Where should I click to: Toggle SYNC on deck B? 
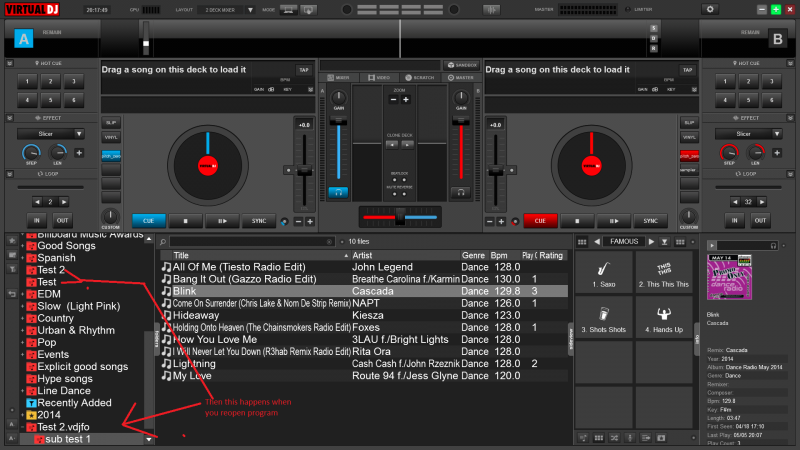(651, 221)
